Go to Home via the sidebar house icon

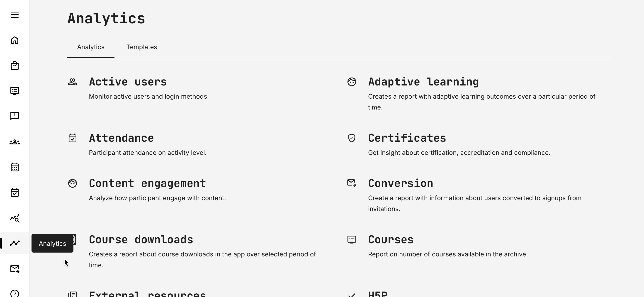click(15, 40)
